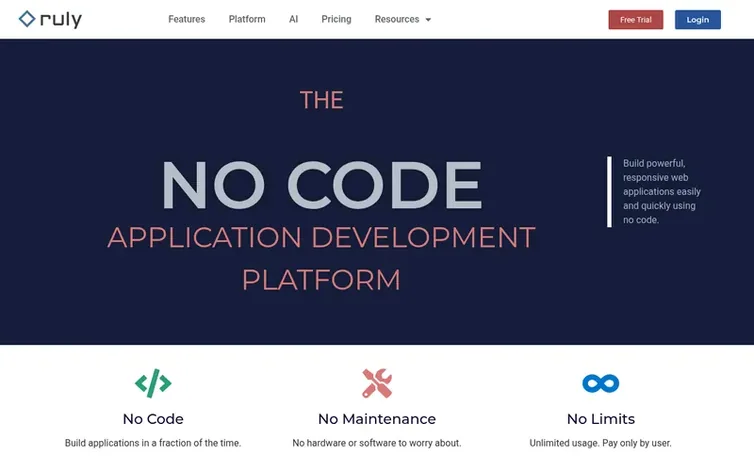
Task: Click 'No hardware or software to worry about.'
Action: (377, 443)
